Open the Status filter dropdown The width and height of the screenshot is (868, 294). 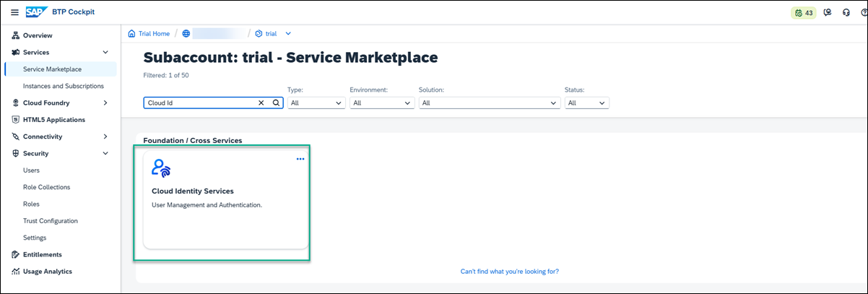(x=587, y=103)
